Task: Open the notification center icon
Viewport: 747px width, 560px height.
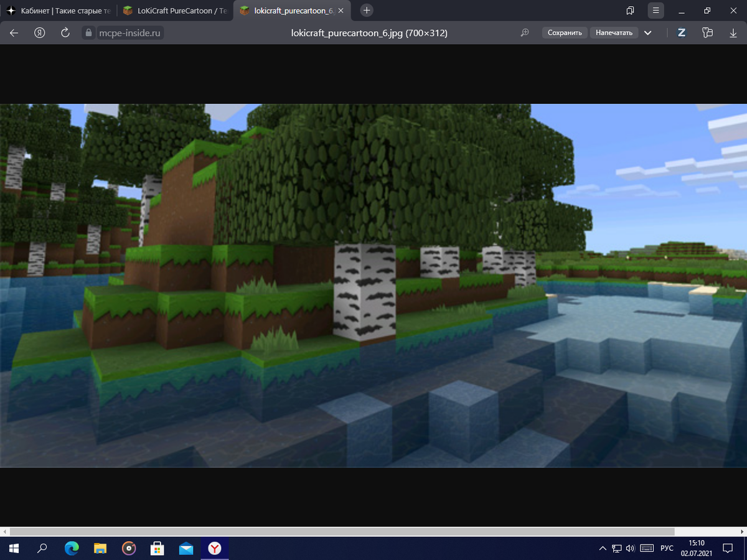Action: pos(728,548)
